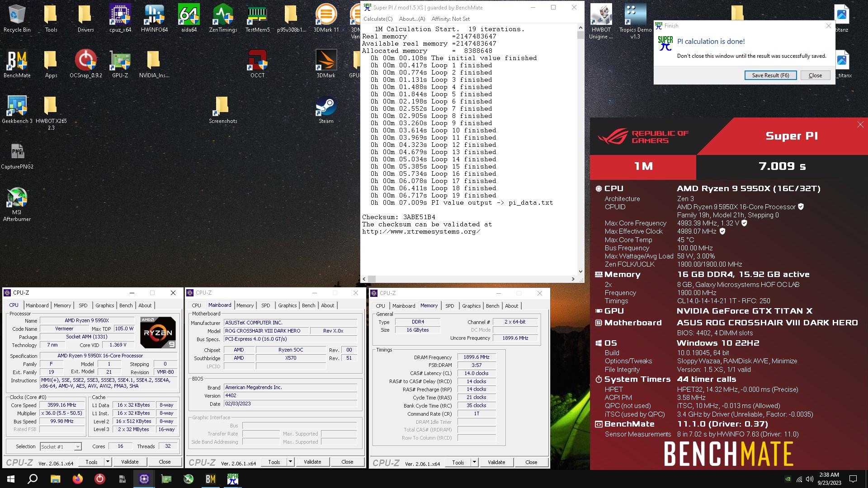Open the Screenshots folder on desktop

coord(223,110)
